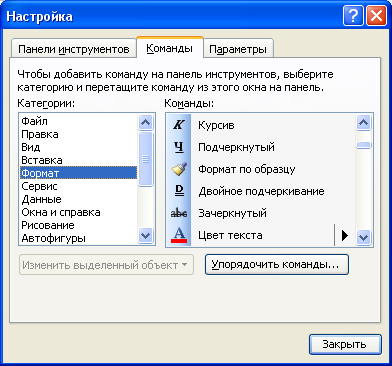The image size is (392, 366).
Task: Open the disabled Изменить выделенный объект dropdown
Action: click(106, 265)
